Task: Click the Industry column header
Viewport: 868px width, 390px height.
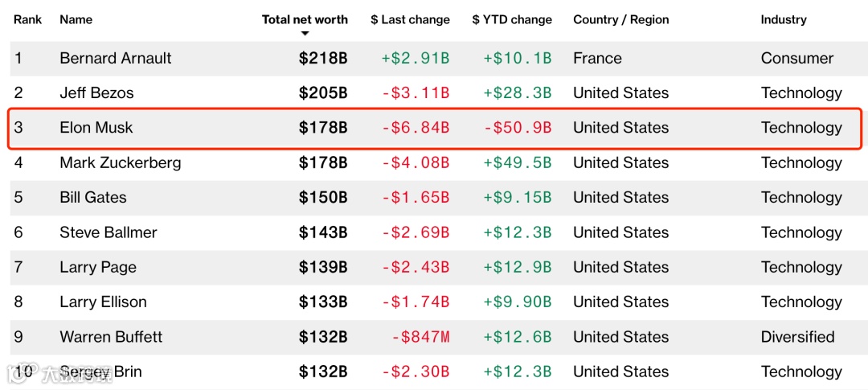Action: (x=784, y=19)
